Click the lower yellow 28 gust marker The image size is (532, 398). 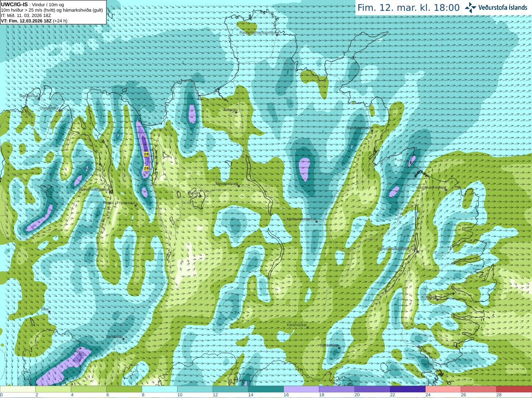pyautogui.click(x=146, y=168)
